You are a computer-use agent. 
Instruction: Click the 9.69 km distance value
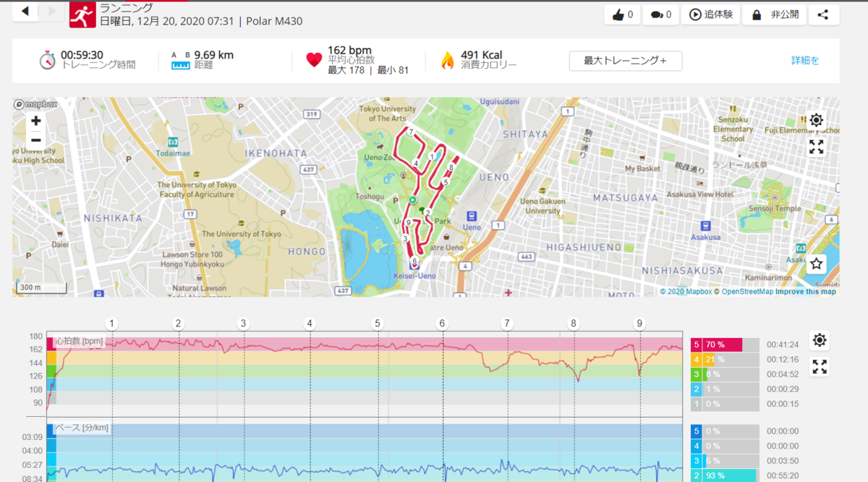[213, 55]
